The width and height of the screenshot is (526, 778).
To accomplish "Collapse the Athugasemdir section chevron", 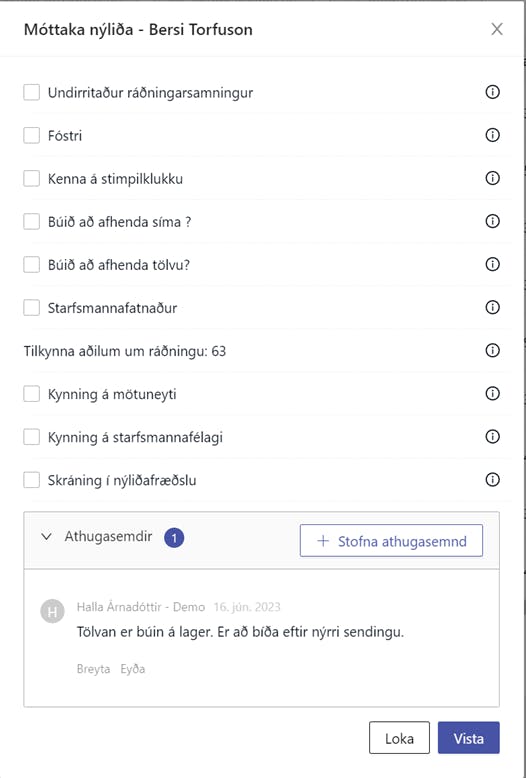I will coord(47,536).
